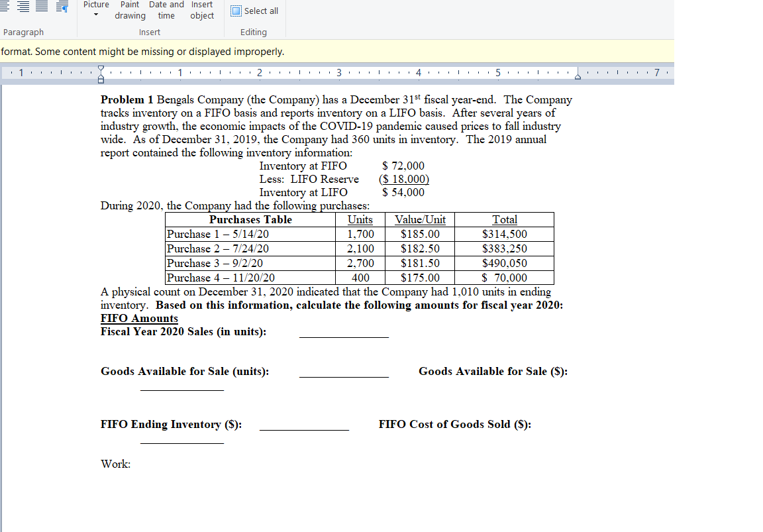Click the Select all command in Editing group
The width and height of the screenshot is (763, 532).
254,10
